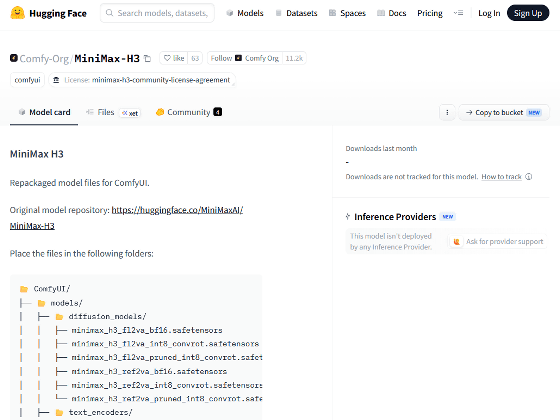Click the license icon in the tag
Viewport: 560px width, 420px height.
tap(56, 80)
